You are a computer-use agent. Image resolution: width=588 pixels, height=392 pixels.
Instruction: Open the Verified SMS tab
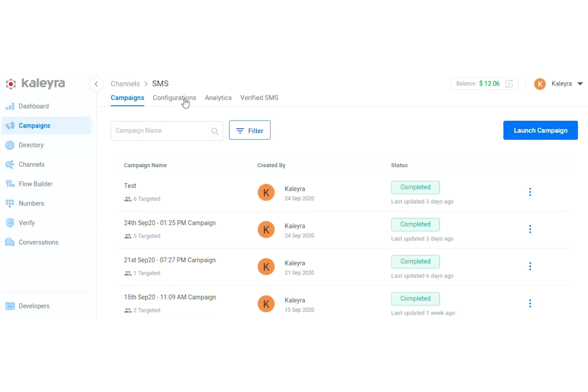click(259, 98)
